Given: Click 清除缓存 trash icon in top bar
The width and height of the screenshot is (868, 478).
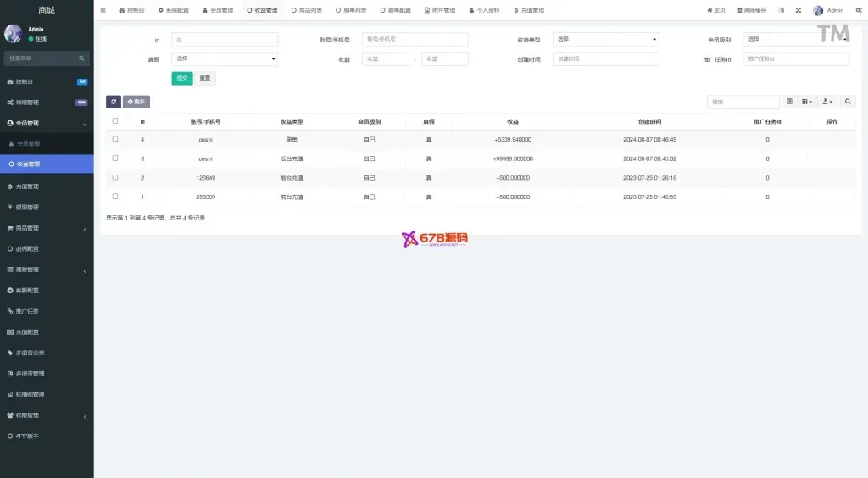Looking at the screenshot, I should [x=752, y=10].
